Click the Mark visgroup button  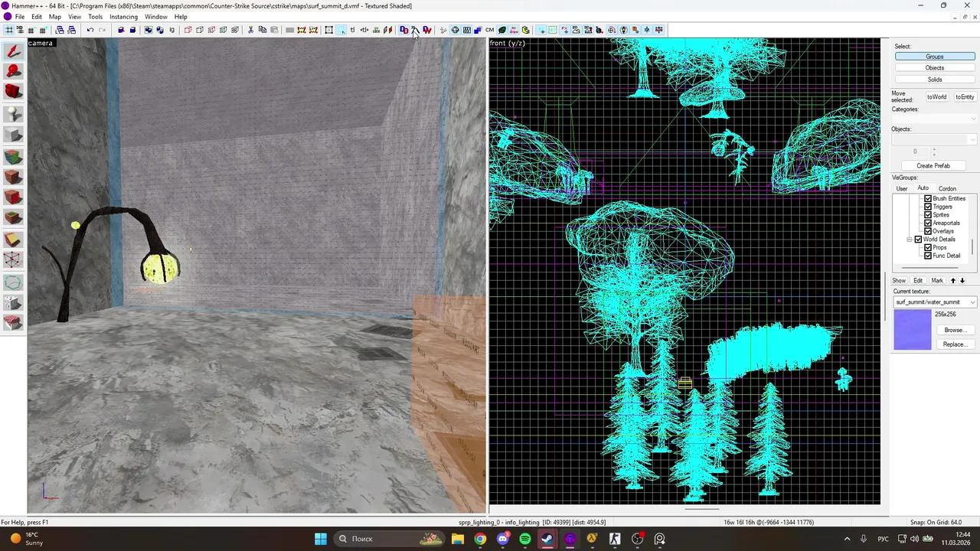(x=937, y=280)
